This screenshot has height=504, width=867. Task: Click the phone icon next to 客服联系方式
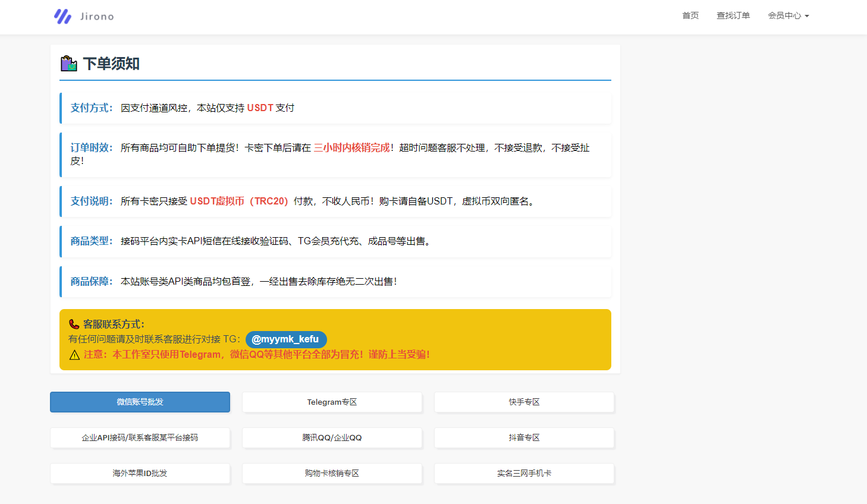(x=74, y=324)
